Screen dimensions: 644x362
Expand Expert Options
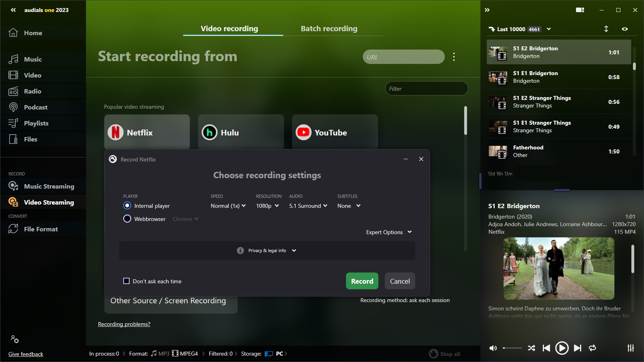389,232
